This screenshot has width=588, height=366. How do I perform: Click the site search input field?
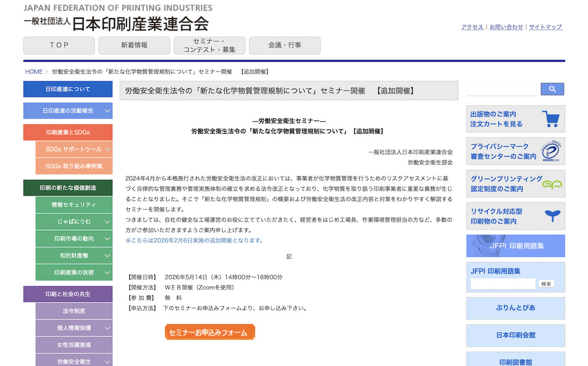pyautogui.click(x=501, y=89)
